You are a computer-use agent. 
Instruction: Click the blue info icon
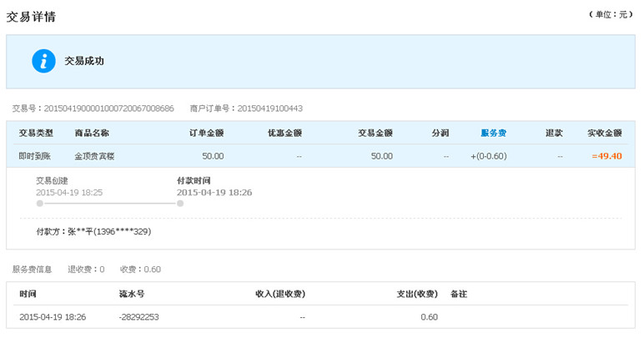click(43, 61)
